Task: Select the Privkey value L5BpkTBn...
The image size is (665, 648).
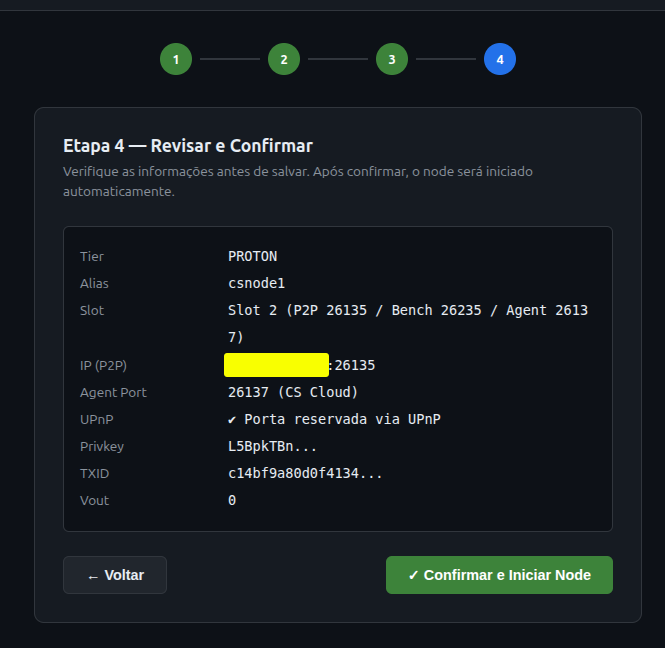Action: coord(273,447)
